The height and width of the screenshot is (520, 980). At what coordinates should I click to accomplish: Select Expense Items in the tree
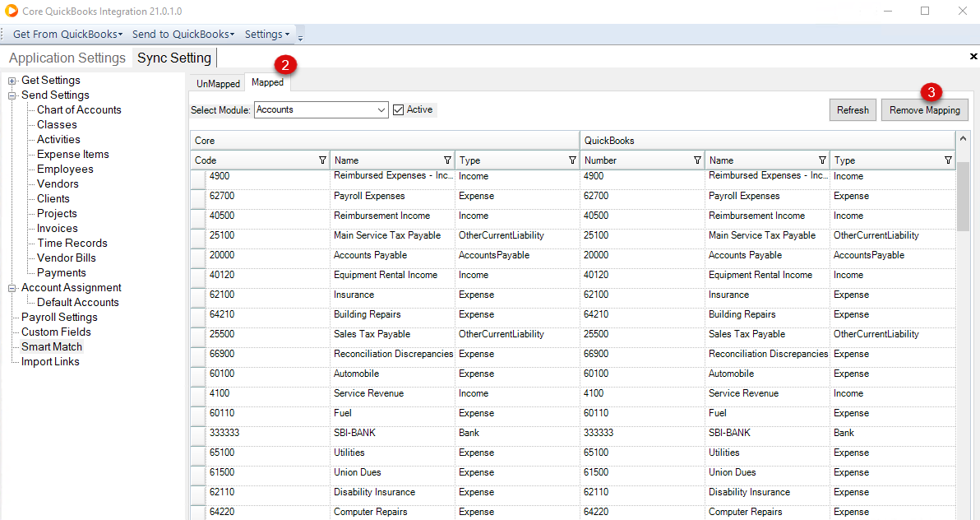(72, 154)
